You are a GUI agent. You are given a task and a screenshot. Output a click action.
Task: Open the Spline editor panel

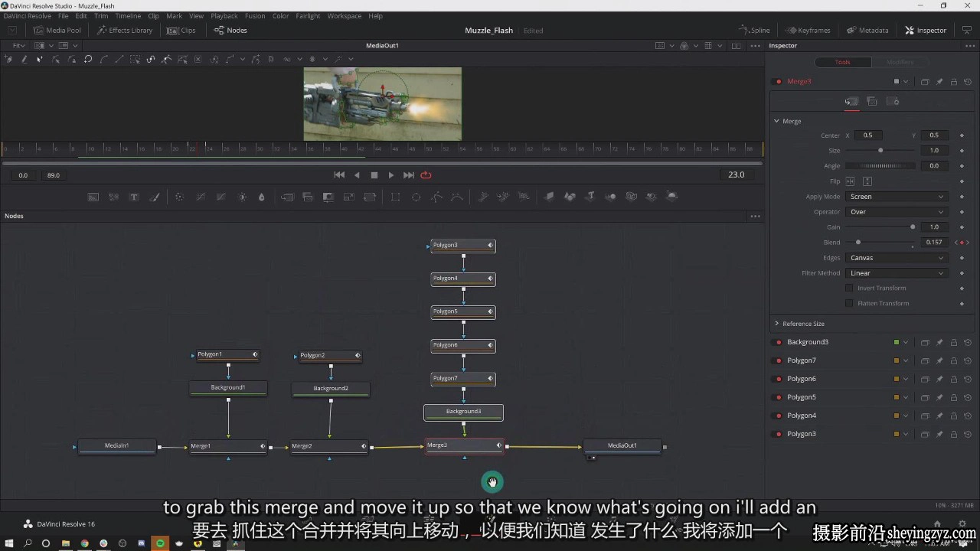coord(755,31)
